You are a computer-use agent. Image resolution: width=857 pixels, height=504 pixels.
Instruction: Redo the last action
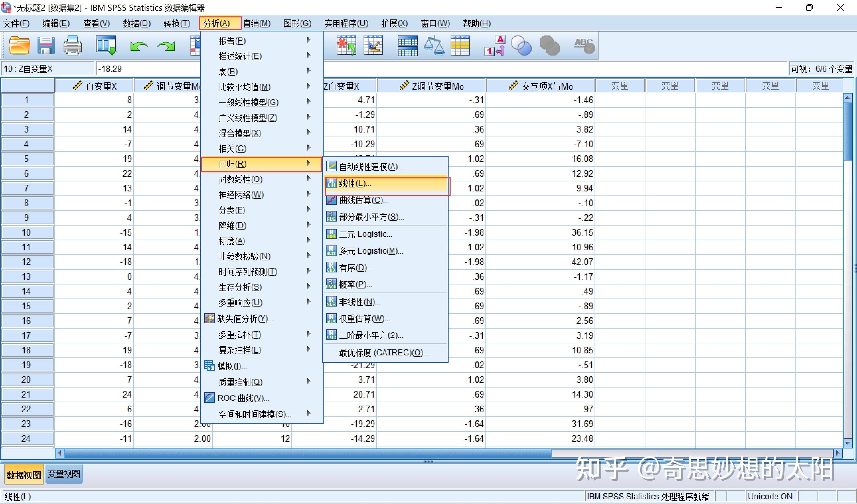[166, 45]
